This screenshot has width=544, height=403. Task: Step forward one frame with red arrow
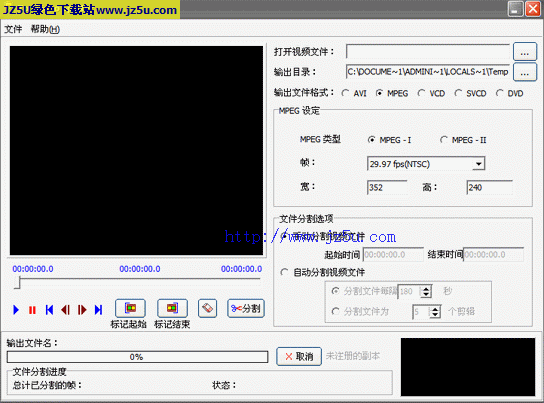[82, 309]
